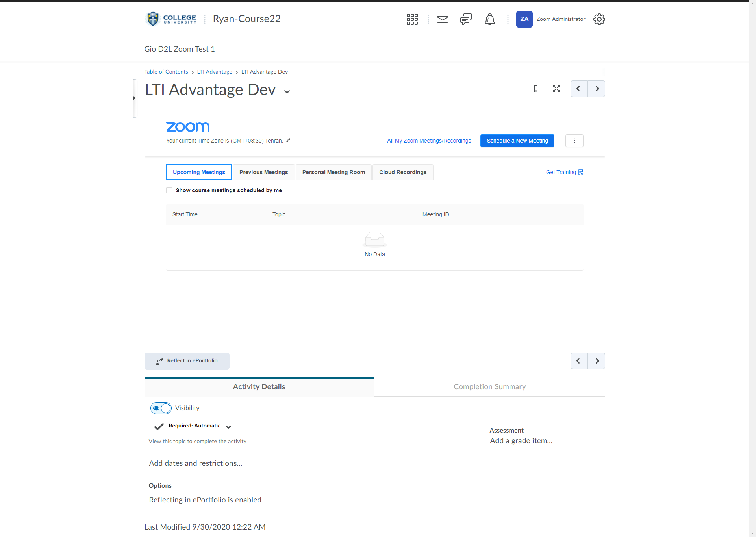
Task: Click the ZA user avatar
Action: tap(524, 19)
